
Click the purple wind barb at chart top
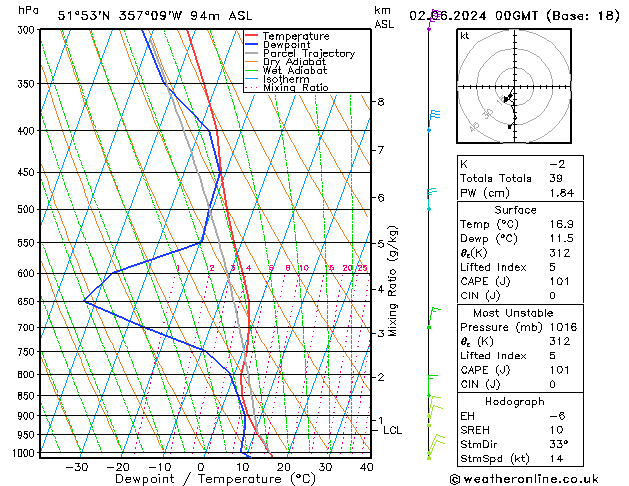(433, 20)
